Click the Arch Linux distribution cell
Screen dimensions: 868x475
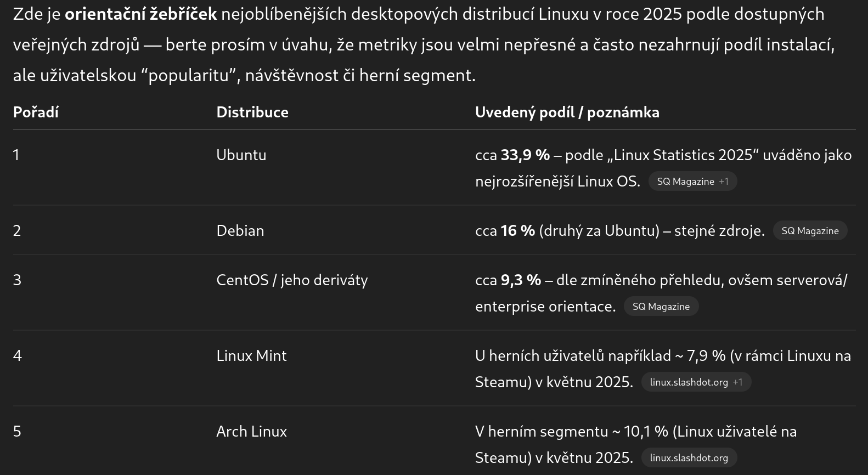[x=251, y=432]
